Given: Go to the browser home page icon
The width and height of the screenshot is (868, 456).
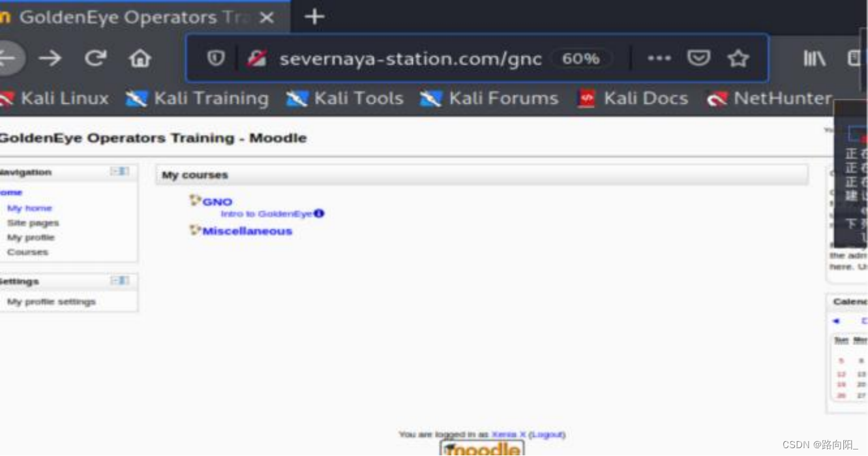Looking at the screenshot, I should click(140, 59).
